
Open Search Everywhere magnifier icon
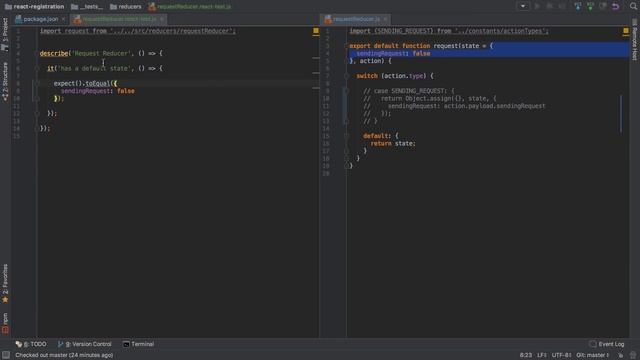coord(633,6)
